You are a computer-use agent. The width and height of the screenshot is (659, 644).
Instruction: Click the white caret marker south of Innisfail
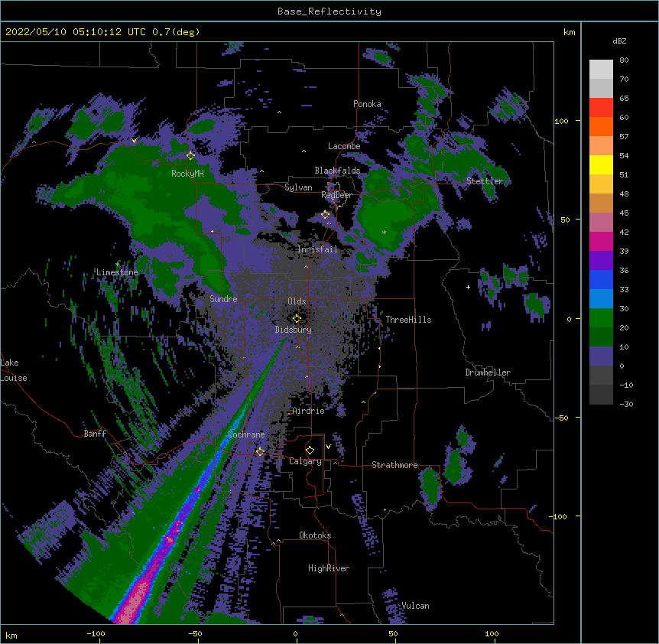pos(306,266)
